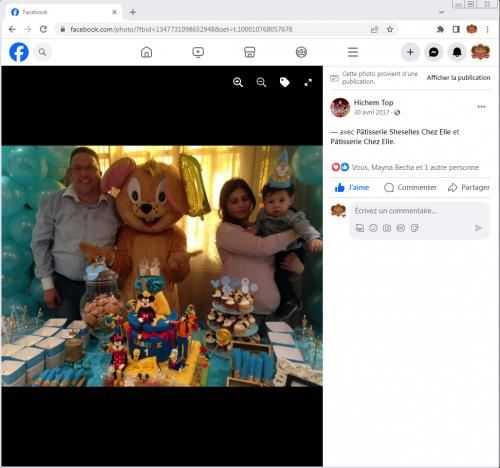500x468 pixels.
Task: Open a new browser tab
Action: tap(133, 12)
